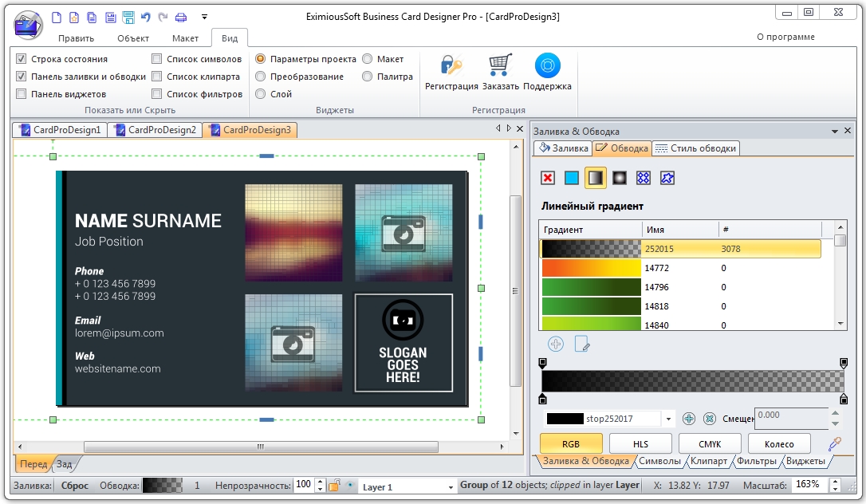Viewport: 866px width, 504px height.
Task: Enable Панель виджетов checkbox
Action: (21, 94)
